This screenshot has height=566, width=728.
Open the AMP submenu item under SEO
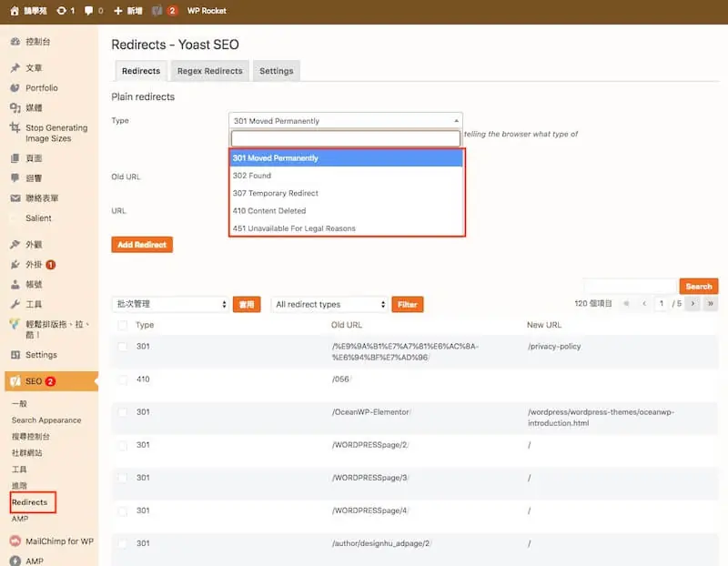pos(20,519)
